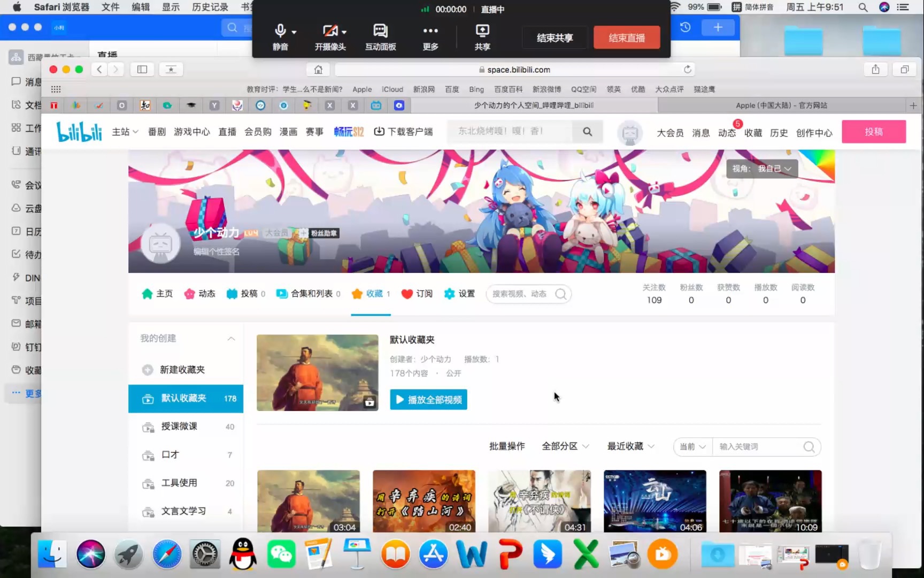Open the Safari share sheet icon
The width and height of the screenshot is (924, 578).
click(875, 70)
